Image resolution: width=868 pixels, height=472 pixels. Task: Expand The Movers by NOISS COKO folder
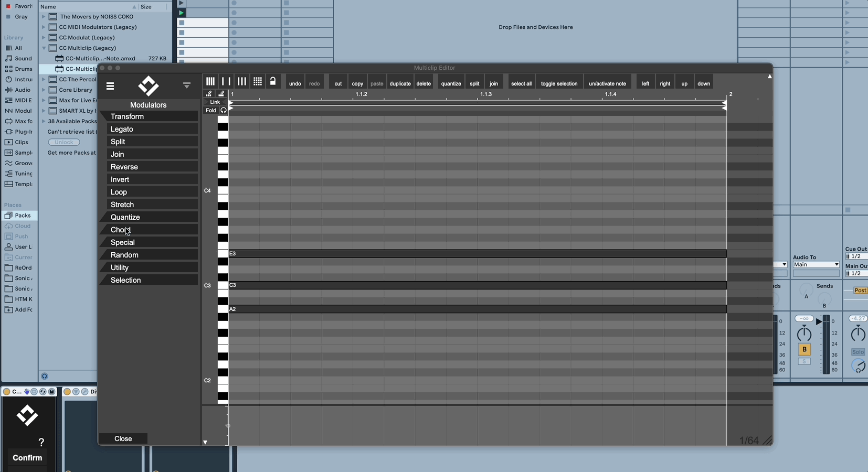tap(44, 17)
